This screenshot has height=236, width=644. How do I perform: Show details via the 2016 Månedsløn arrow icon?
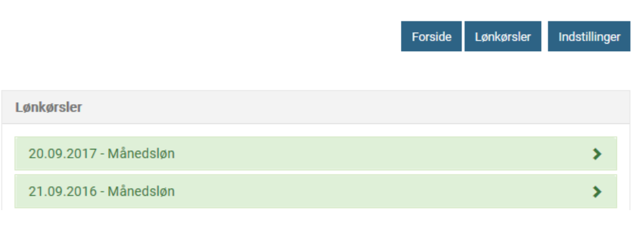597,192
